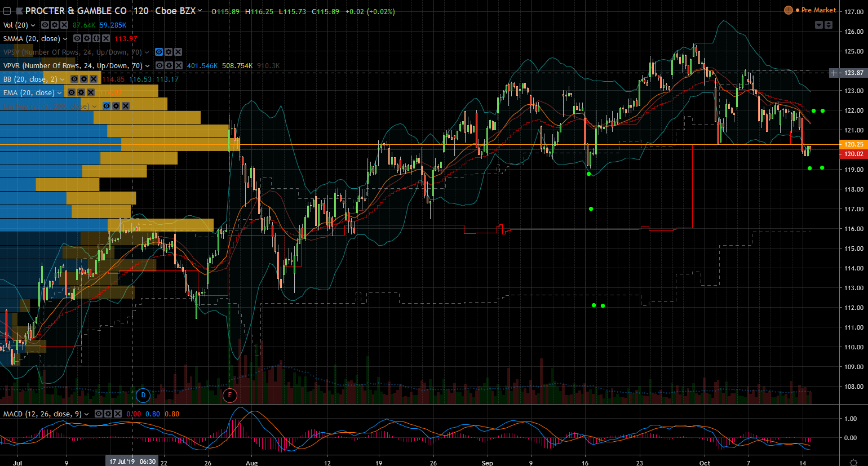Hide the MACD indicator
Image resolution: width=868 pixels, height=466 pixels.
pyautogui.click(x=99, y=414)
